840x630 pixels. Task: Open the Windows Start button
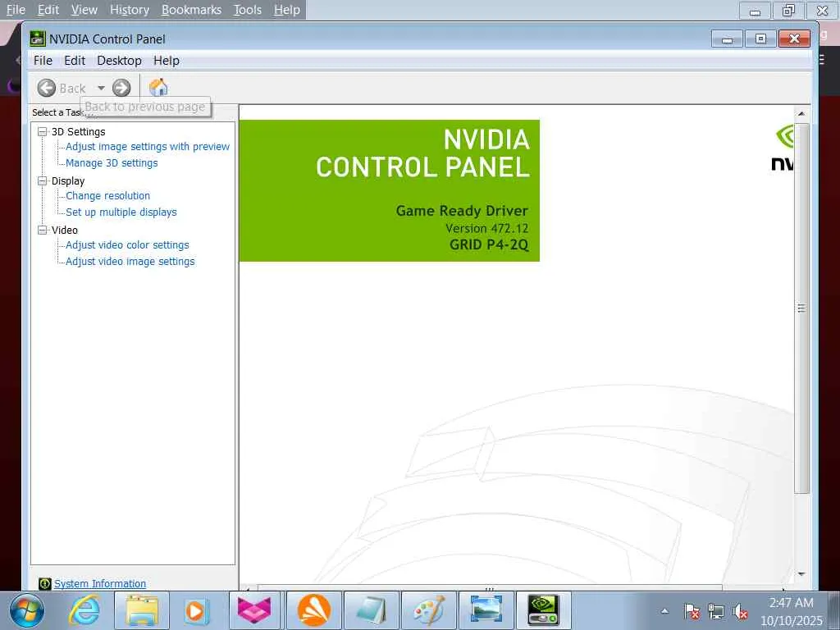26,610
